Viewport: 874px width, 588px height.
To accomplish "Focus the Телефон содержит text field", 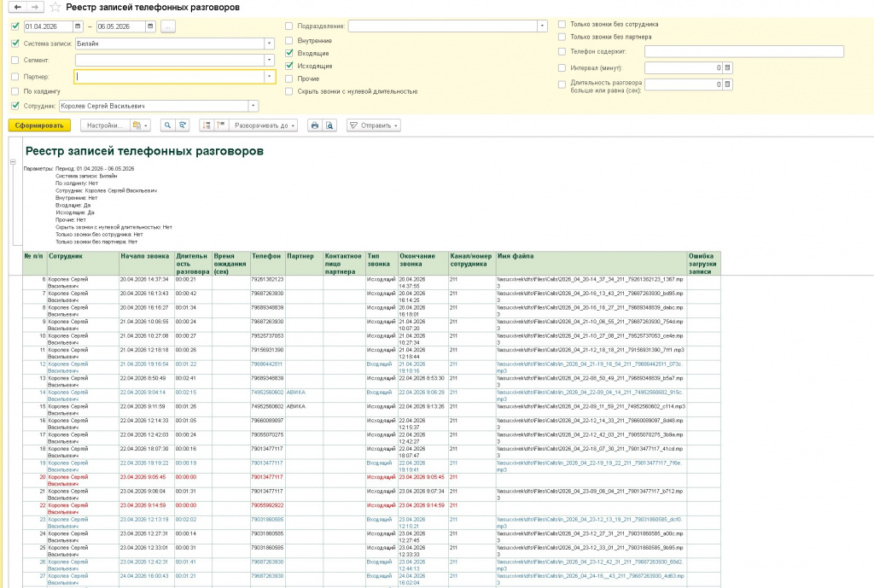I will tap(743, 51).
